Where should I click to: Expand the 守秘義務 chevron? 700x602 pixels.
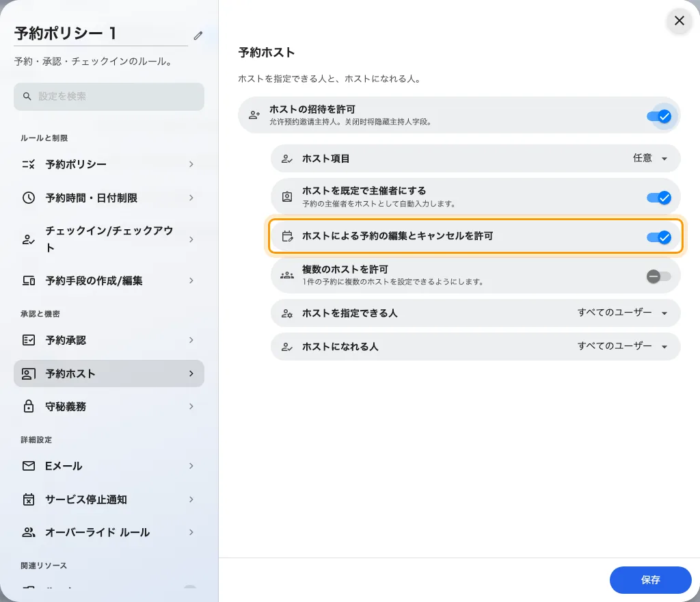(191, 406)
